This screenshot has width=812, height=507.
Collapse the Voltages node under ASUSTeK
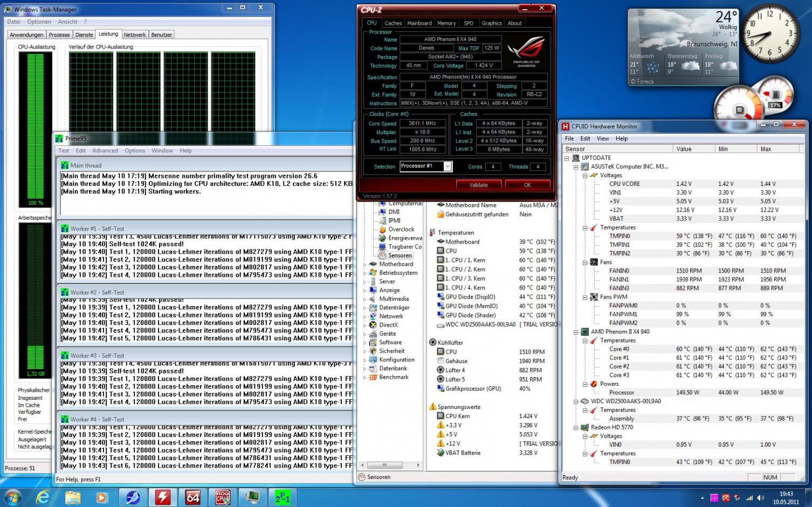click(x=585, y=176)
